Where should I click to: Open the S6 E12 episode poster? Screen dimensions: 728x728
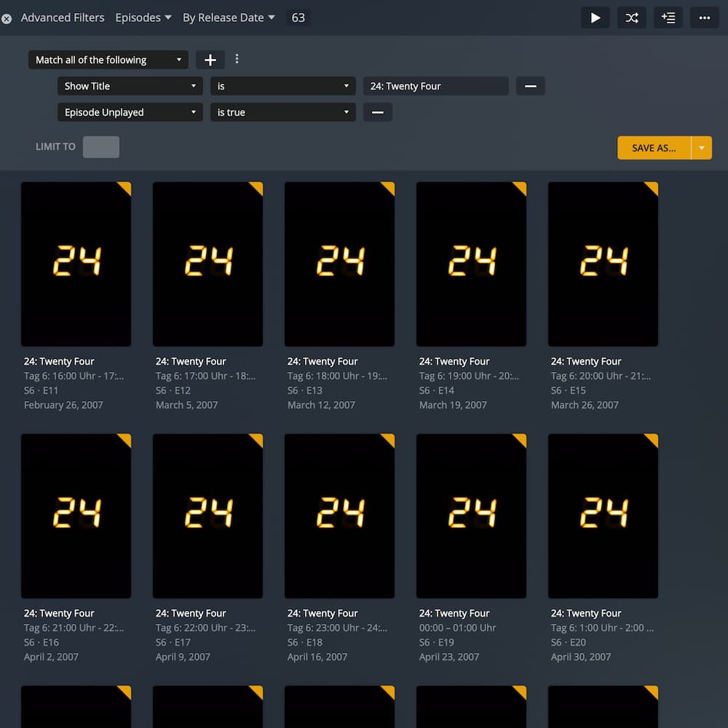207,264
